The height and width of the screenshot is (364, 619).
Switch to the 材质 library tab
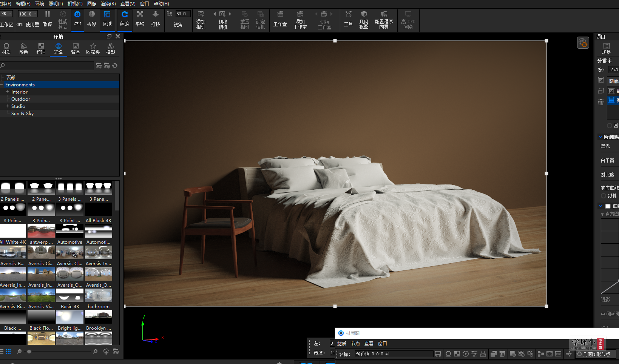[6, 49]
